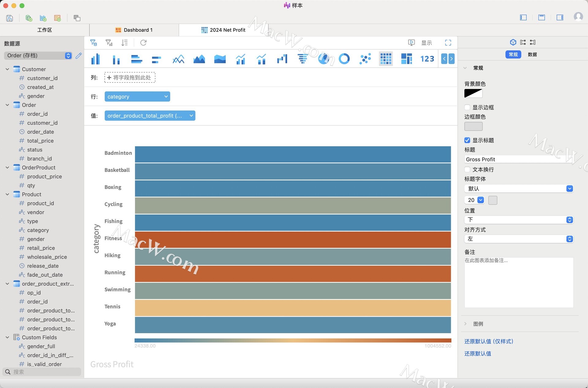This screenshot has height=388, width=588.
Task: Select the horizontal bar chart type
Action: [137, 58]
